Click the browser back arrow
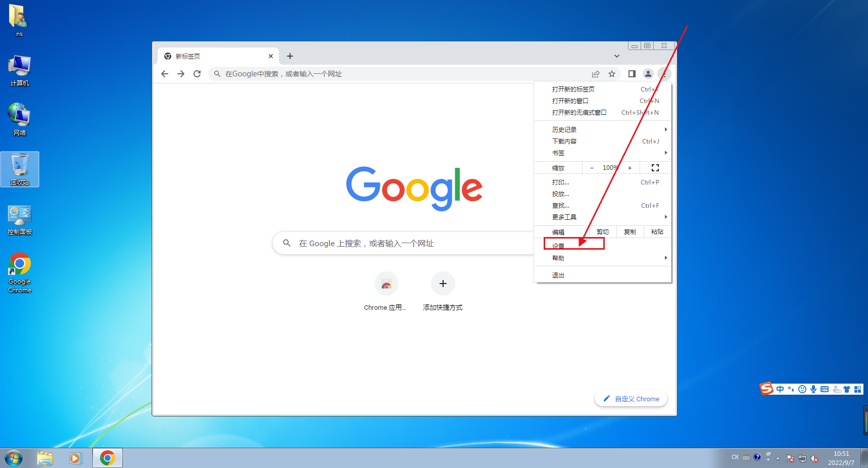This screenshot has height=468, width=868. 165,74
